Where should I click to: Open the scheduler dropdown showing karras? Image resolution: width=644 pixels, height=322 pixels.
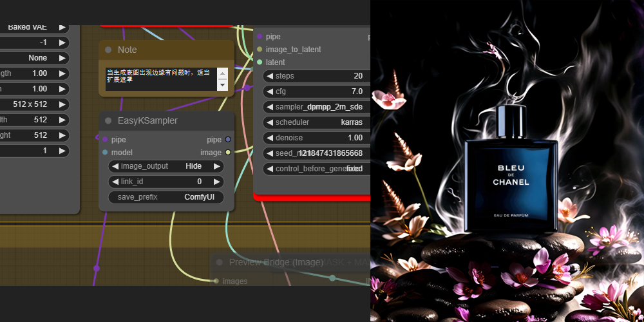pos(316,122)
